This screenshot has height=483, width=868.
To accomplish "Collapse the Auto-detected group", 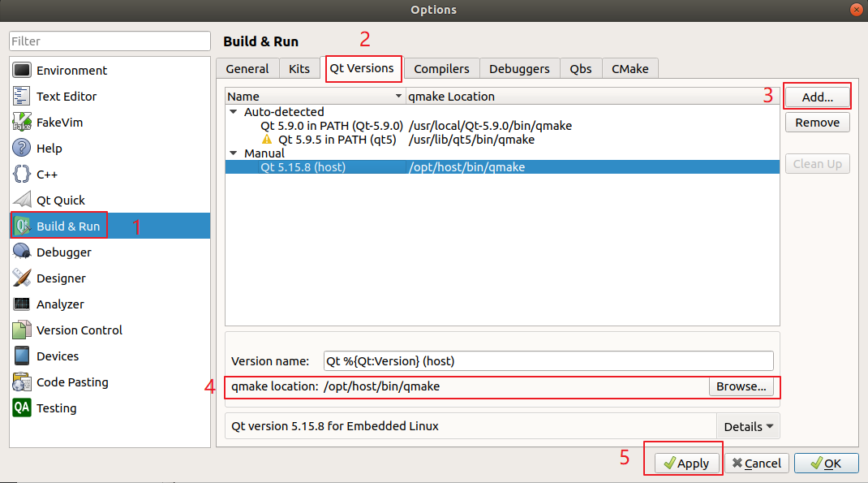I will click(234, 112).
